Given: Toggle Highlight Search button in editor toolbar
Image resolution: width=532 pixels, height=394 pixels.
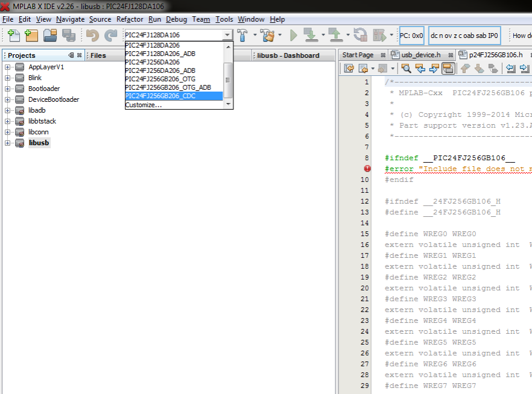Looking at the screenshot, I should (448, 68).
